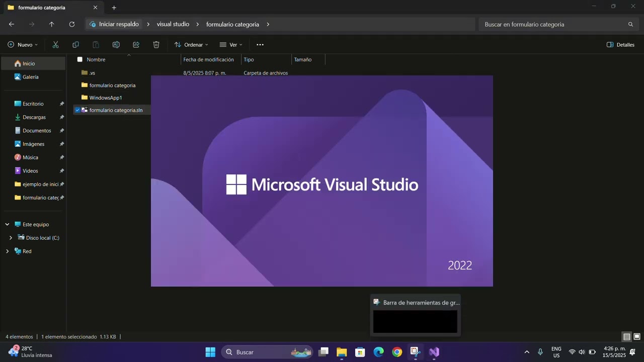Sort by Tamaño column header
The image size is (644, 362).
[303, 59]
